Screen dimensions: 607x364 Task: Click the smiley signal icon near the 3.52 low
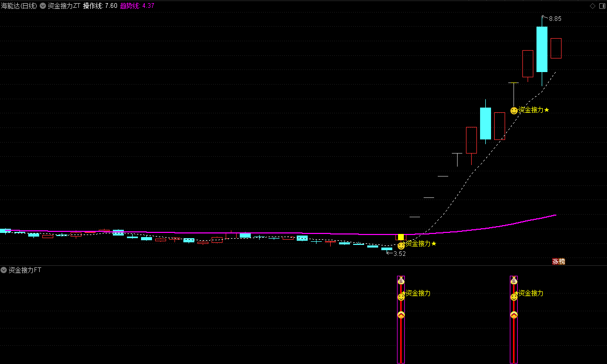coord(401,245)
